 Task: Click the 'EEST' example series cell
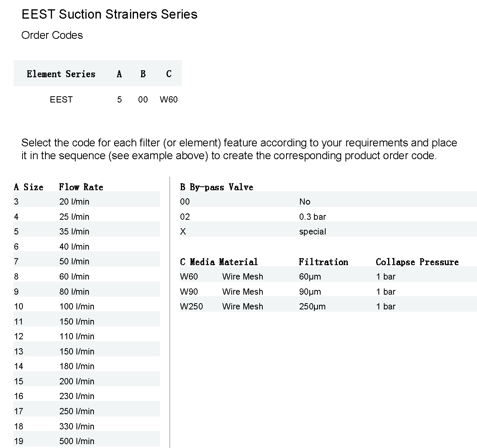coord(61,99)
